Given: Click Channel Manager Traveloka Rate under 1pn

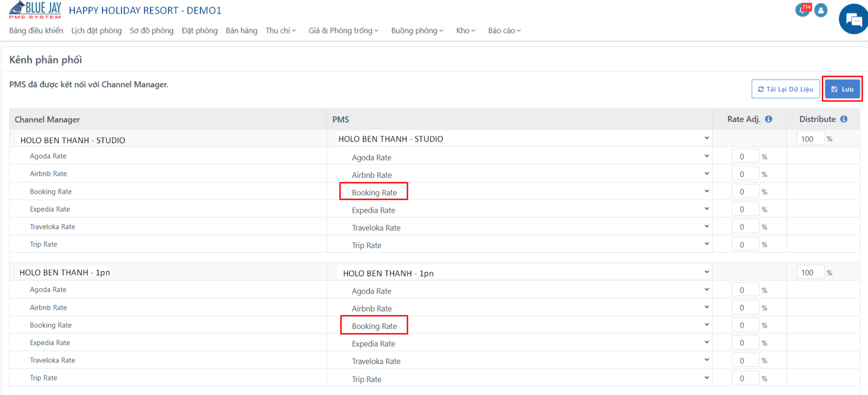Looking at the screenshot, I should 53,360.
